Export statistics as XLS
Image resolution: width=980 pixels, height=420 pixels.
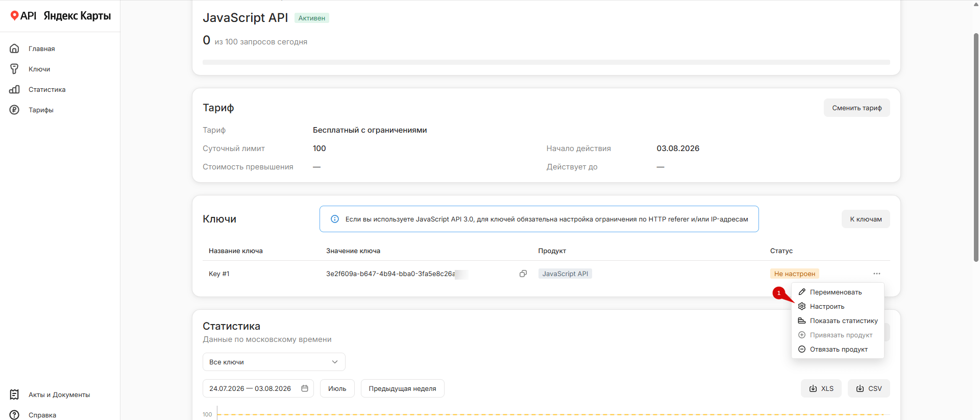pos(821,388)
